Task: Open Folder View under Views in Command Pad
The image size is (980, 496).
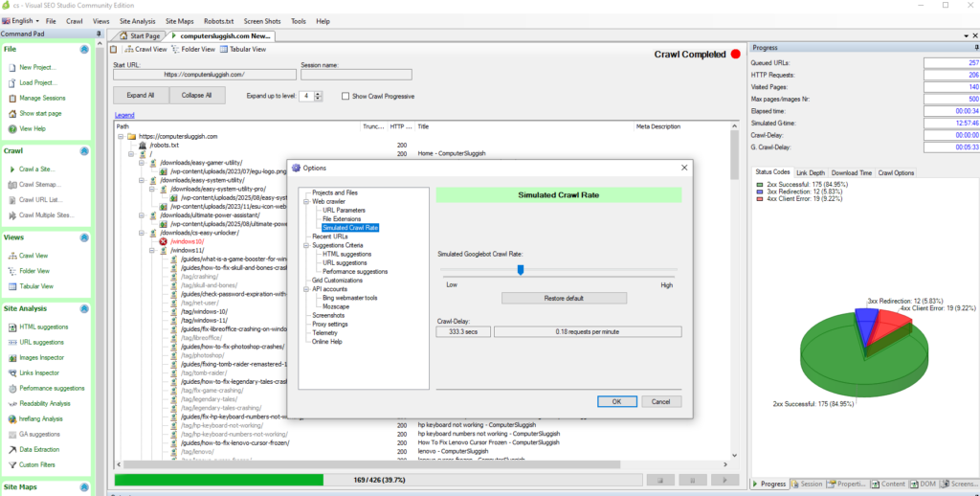Action: pyautogui.click(x=34, y=271)
